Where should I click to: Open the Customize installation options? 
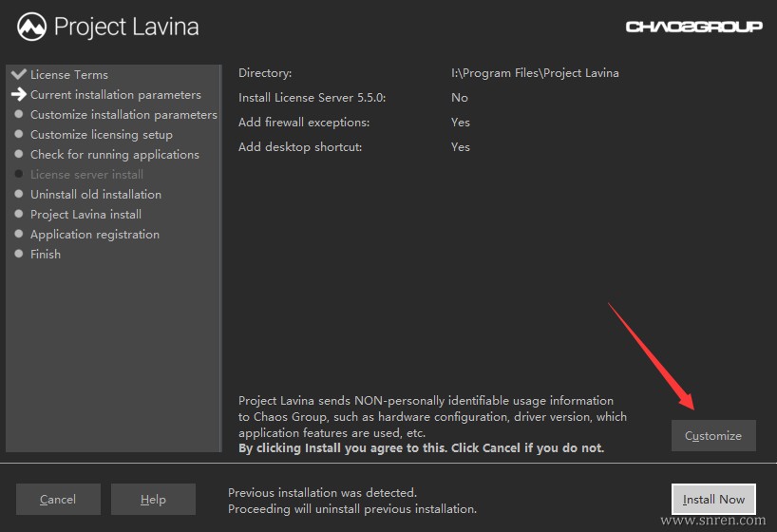tap(713, 436)
